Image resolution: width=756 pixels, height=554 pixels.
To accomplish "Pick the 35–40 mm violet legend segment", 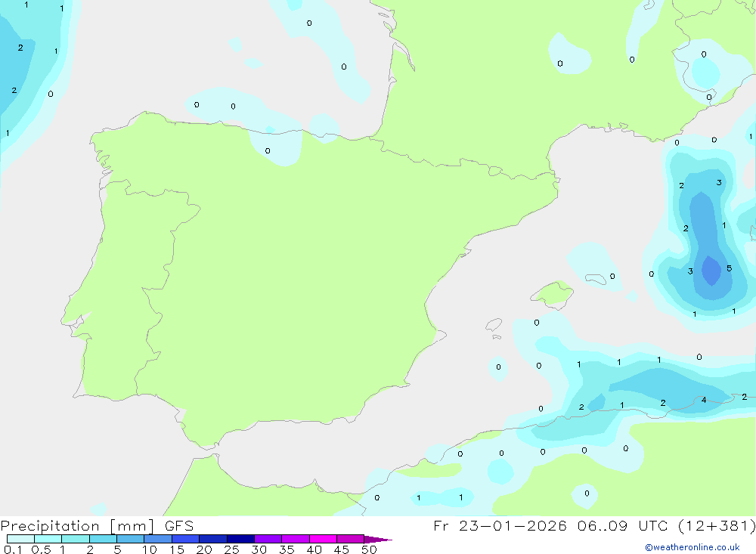I will coord(295,539).
